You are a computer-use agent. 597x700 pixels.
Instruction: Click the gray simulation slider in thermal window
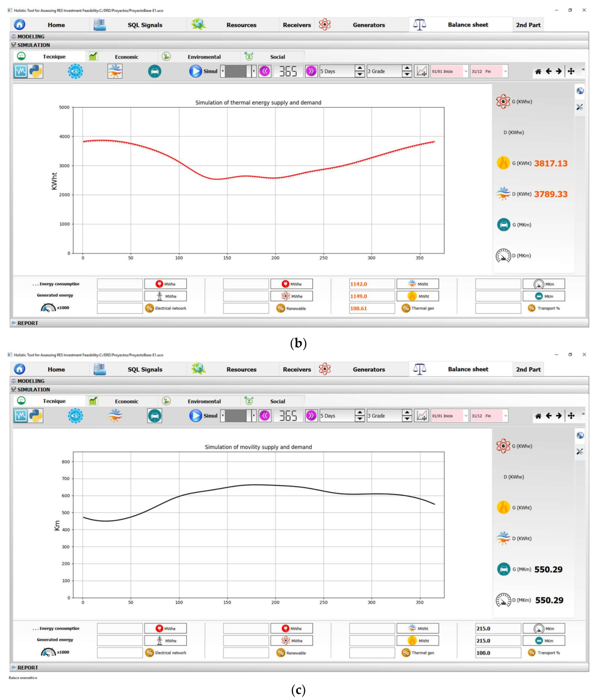[236, 71]
